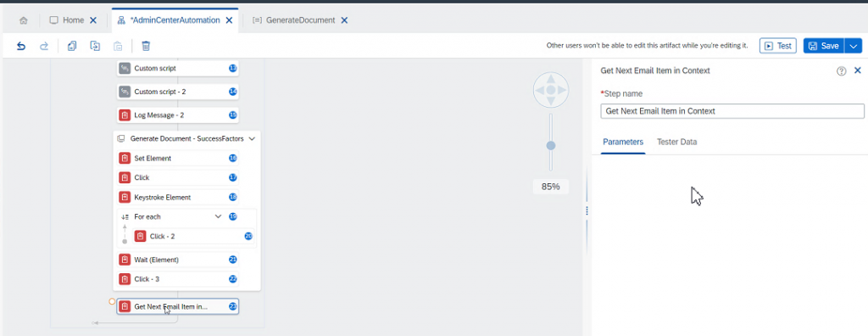Collapse the For each loop

(x=218, y=217)
